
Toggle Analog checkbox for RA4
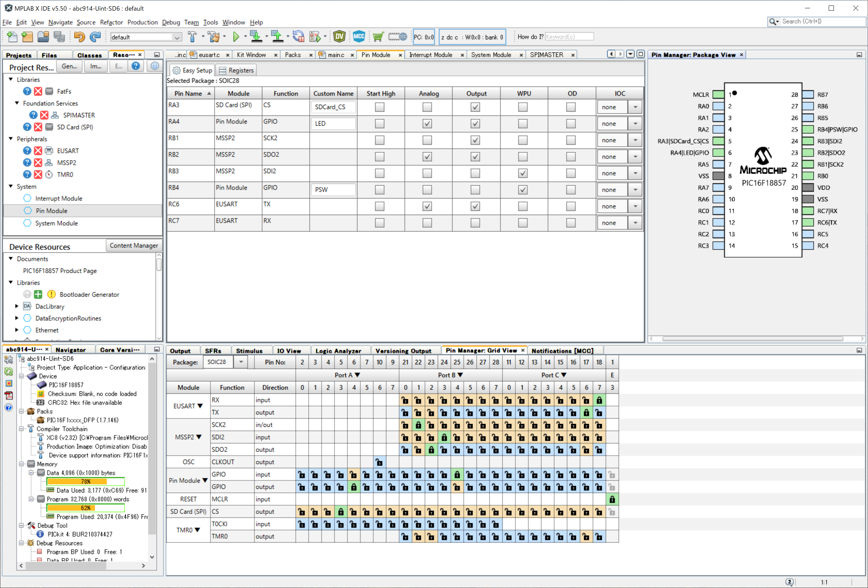click(427, 124)
